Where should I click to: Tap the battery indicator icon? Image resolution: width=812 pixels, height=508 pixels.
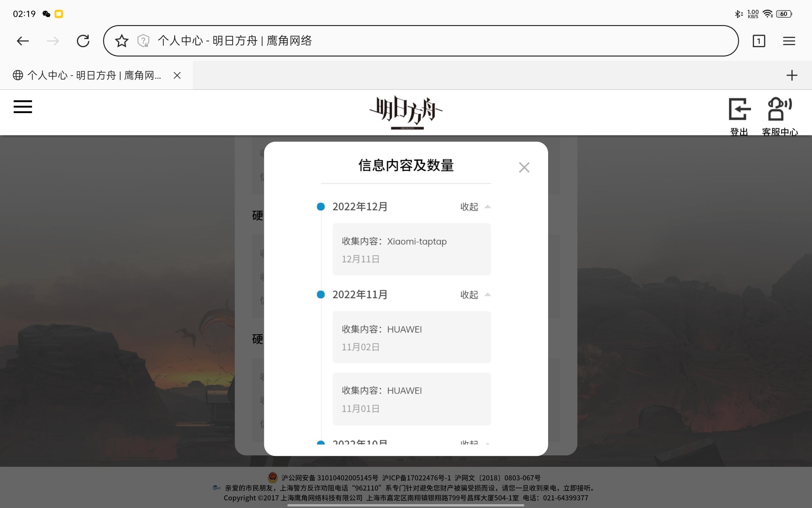tap(784, 14)
